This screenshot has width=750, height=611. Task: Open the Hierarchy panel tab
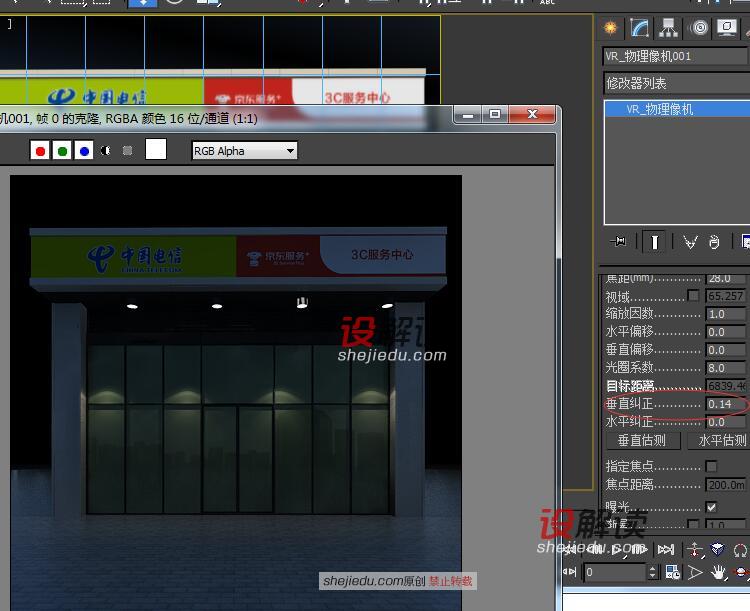click(669, 28)
